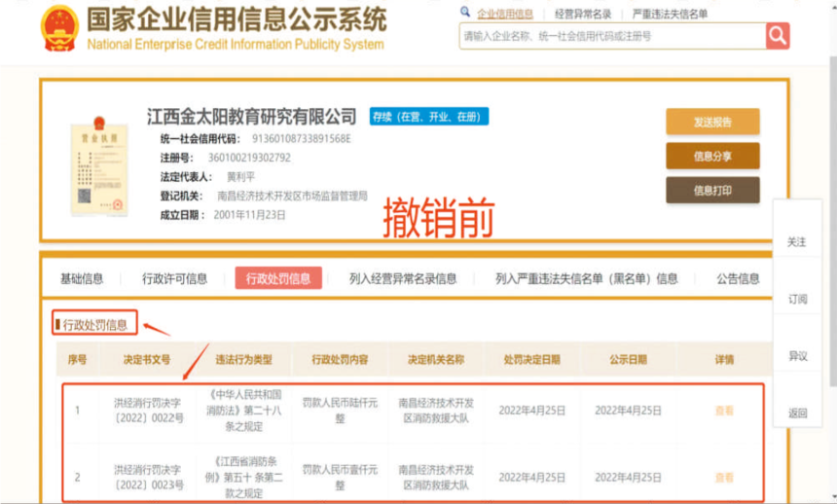This screenshot has height=504, width=837.
Task: Click document number 洪经消行罚决字〔2022〕0023号
Action: [x=148, y=478]
